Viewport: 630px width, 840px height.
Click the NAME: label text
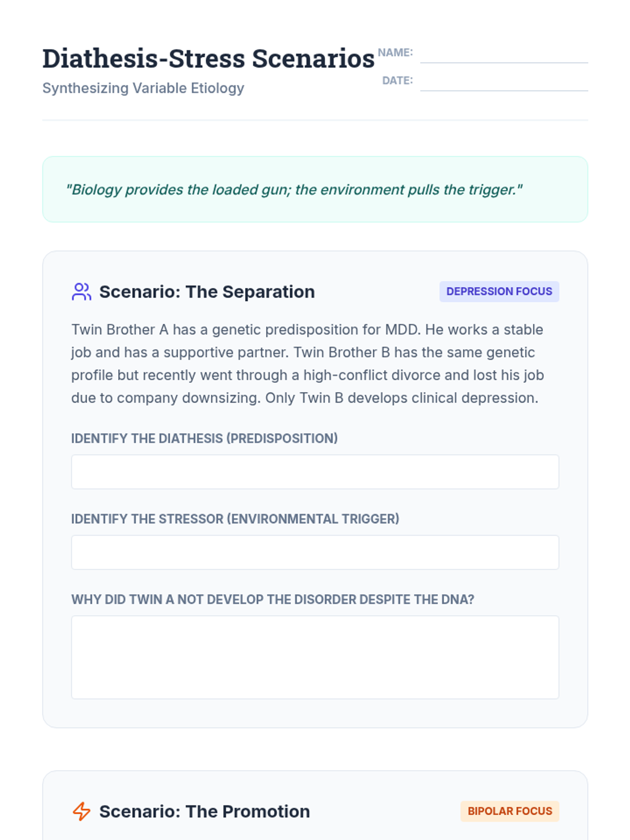click(x=395, y=52)
